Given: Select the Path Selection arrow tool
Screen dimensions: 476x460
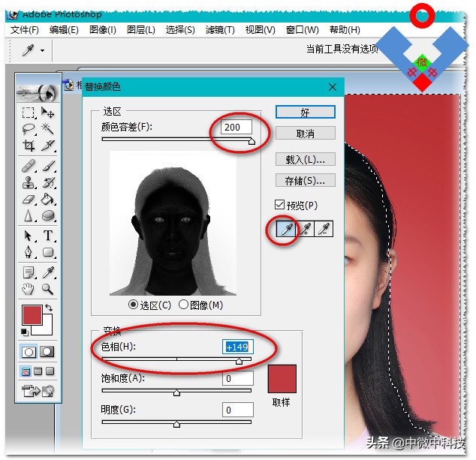Looking at the screenshot, I should click(x=29, y=236).
